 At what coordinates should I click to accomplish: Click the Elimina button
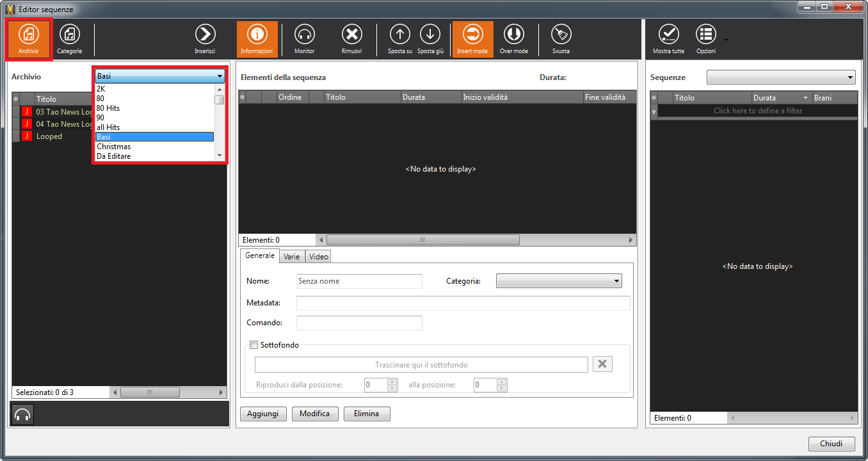point(367,414)
